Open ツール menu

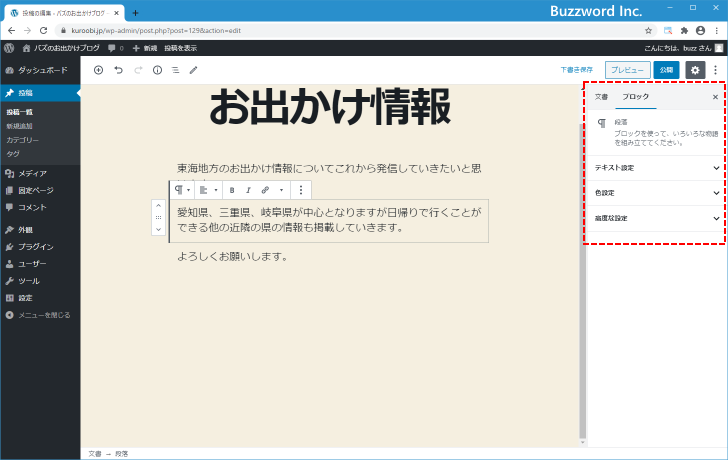click(x=40, y=281)
